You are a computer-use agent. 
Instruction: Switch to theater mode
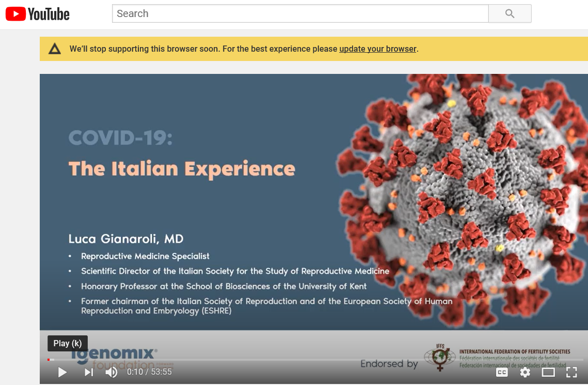548,372
